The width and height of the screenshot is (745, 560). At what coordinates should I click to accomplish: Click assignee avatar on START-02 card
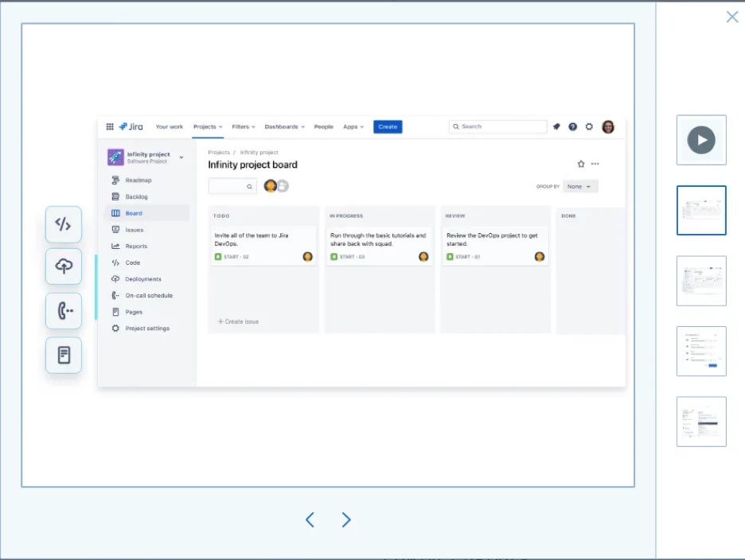(x=307, y=257)
